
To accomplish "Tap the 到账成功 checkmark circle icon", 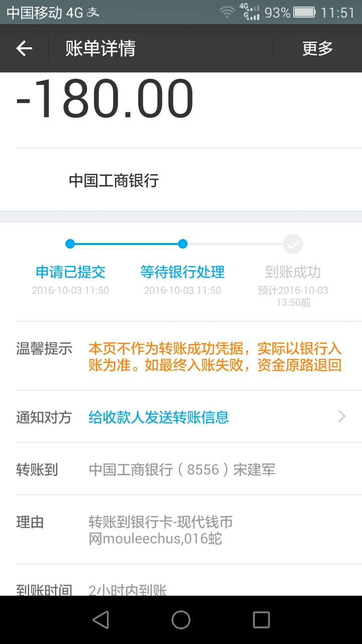I will pyautogui.click(x=293, y=245).
